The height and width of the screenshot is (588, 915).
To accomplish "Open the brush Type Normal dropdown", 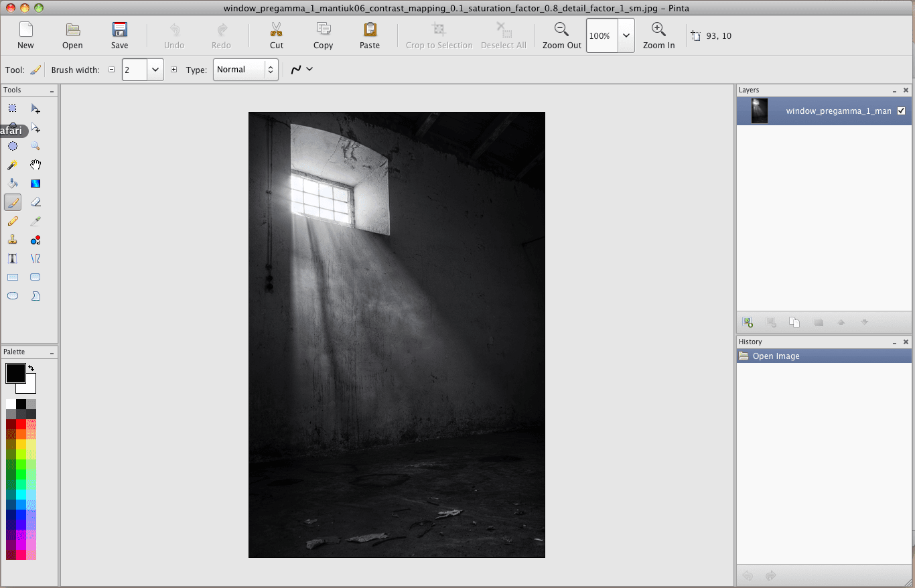I will (x=246, y=70).
